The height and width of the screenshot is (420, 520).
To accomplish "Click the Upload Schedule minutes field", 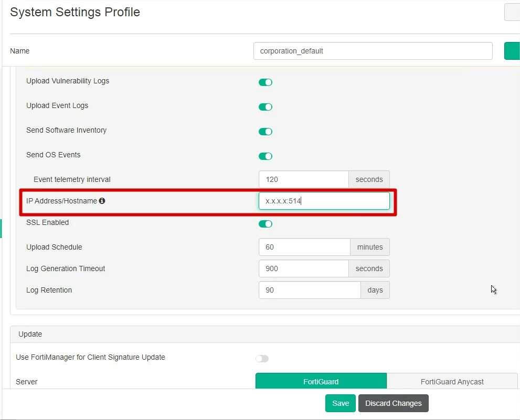I will pyautogui.click(x=304, y=247).
